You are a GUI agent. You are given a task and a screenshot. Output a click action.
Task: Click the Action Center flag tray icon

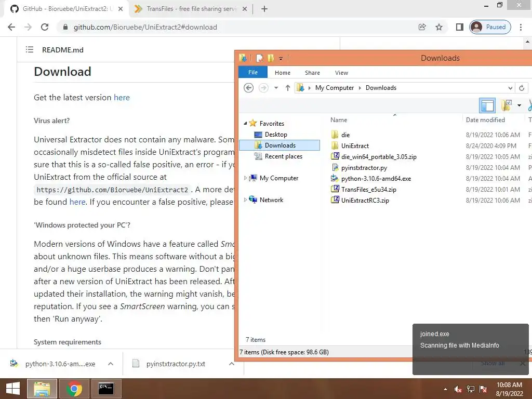tap(483, 389)
